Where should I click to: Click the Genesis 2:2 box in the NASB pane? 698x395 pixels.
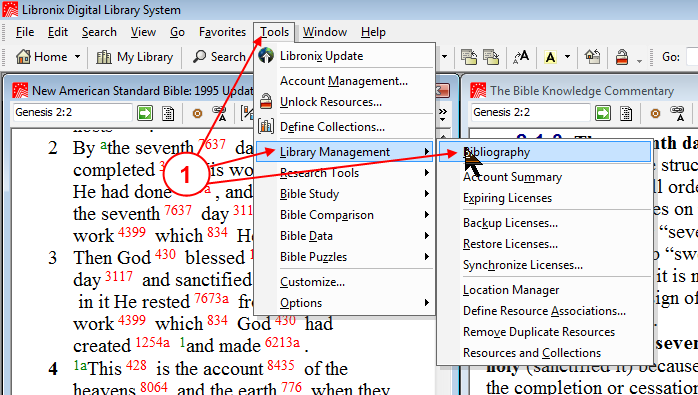pos(73,112)
